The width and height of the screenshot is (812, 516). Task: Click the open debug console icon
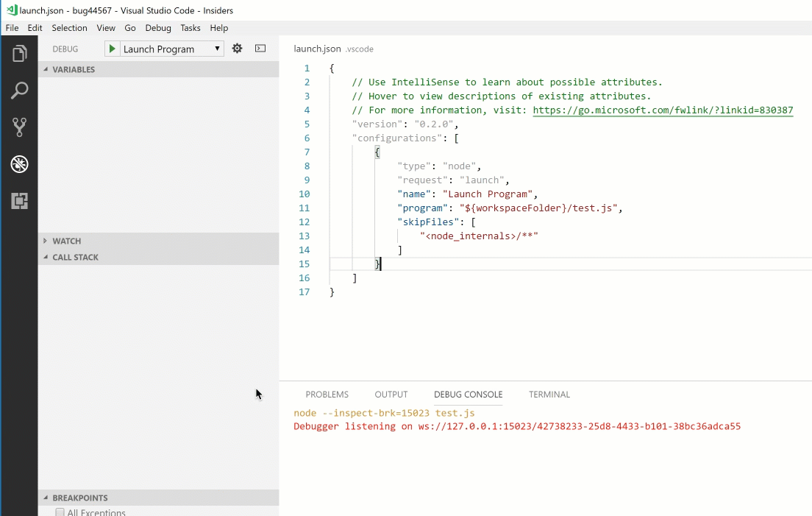coord(260,48)
